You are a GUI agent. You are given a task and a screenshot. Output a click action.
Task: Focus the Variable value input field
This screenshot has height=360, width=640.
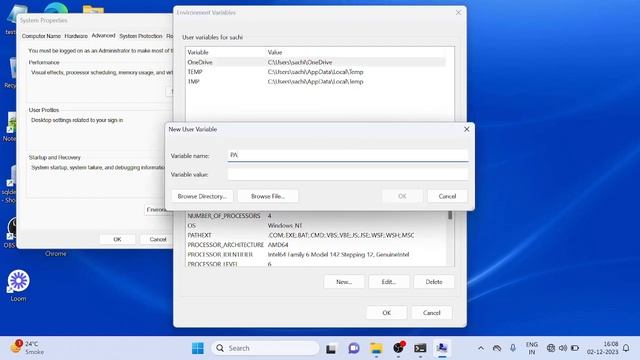348,174
